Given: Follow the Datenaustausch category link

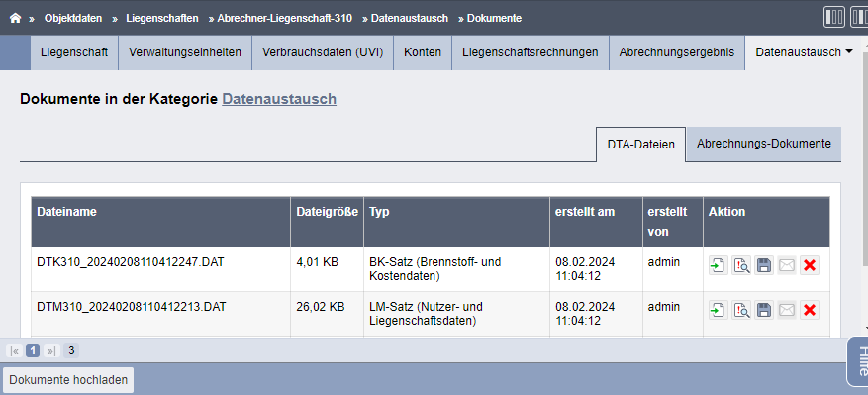Looking at the screenshot, I should [x=279, y=99].
